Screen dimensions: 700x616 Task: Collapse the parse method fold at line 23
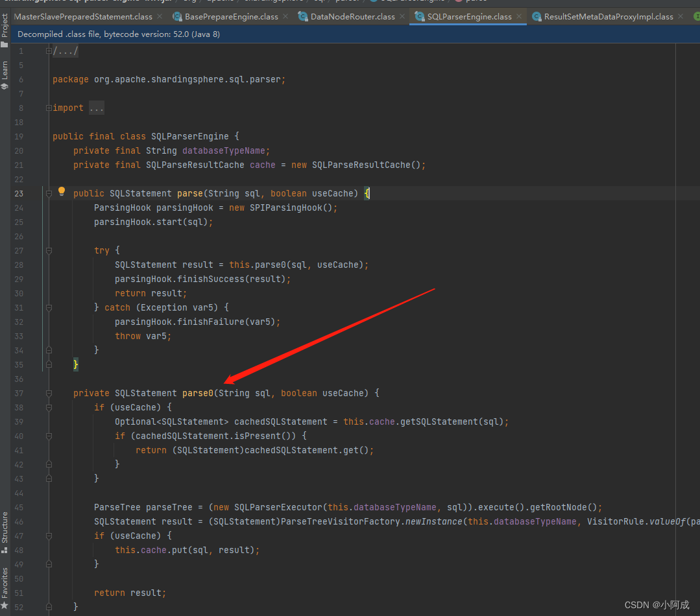point(49,193)
